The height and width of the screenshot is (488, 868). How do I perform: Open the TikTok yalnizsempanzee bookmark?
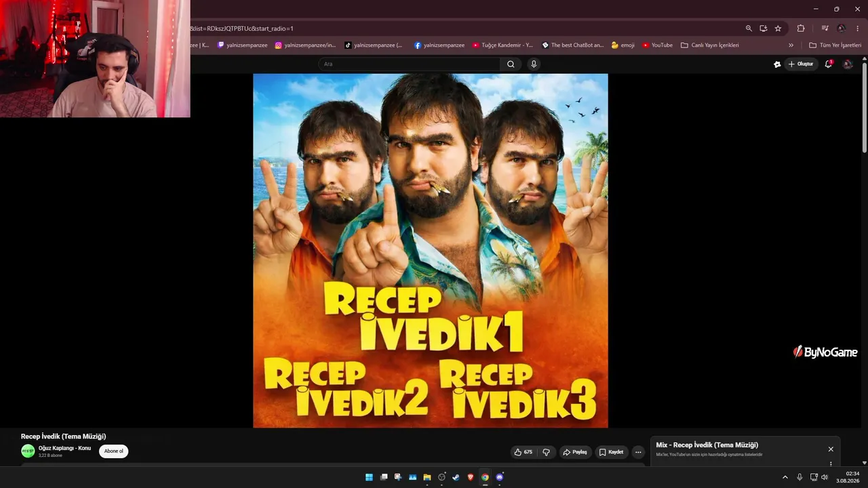(x=373, y=45)
